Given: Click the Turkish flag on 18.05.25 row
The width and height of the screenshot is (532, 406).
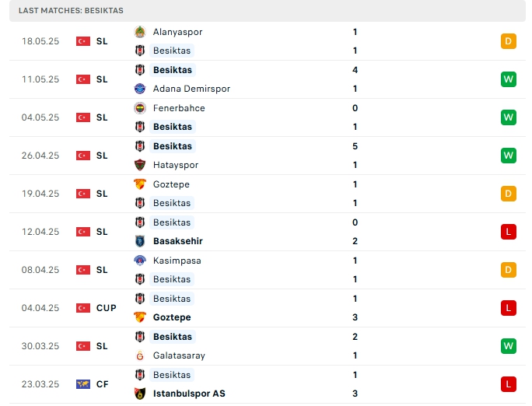Looking at the screenshot, I should [83, 41].
